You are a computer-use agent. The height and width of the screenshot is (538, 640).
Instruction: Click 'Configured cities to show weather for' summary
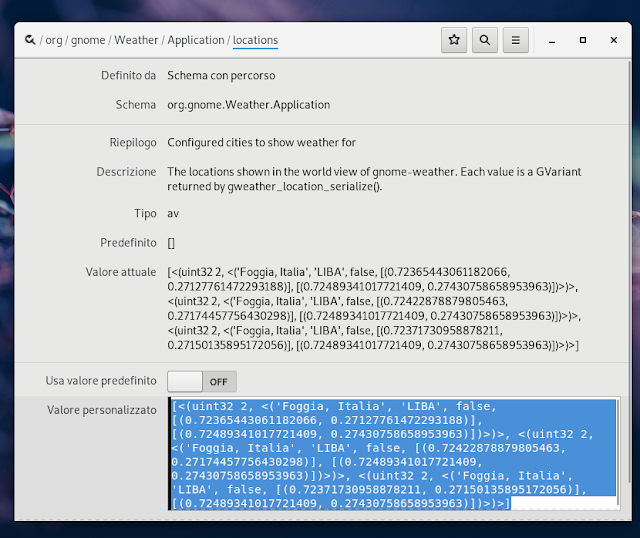coord(261,142)
